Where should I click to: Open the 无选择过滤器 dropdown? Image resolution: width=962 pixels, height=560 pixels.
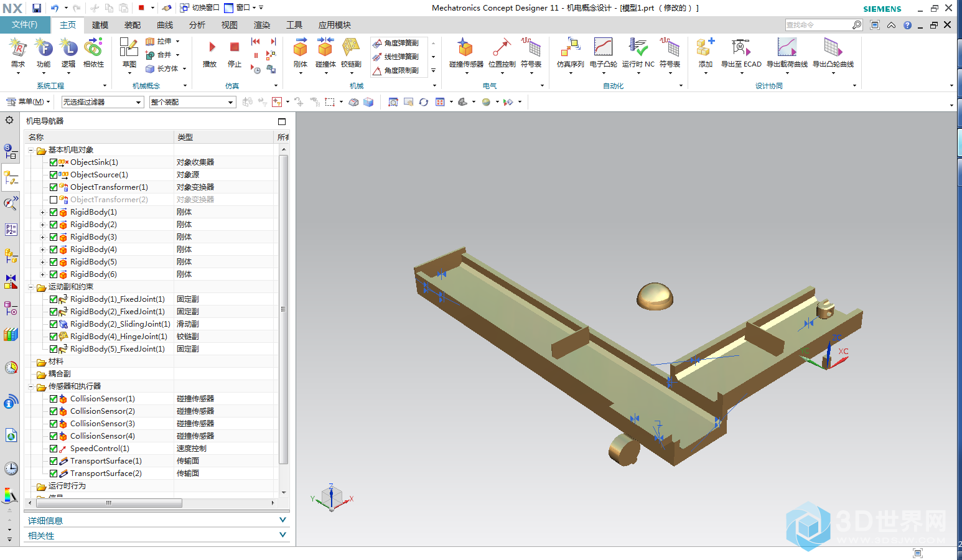click(x=103, y=102)
